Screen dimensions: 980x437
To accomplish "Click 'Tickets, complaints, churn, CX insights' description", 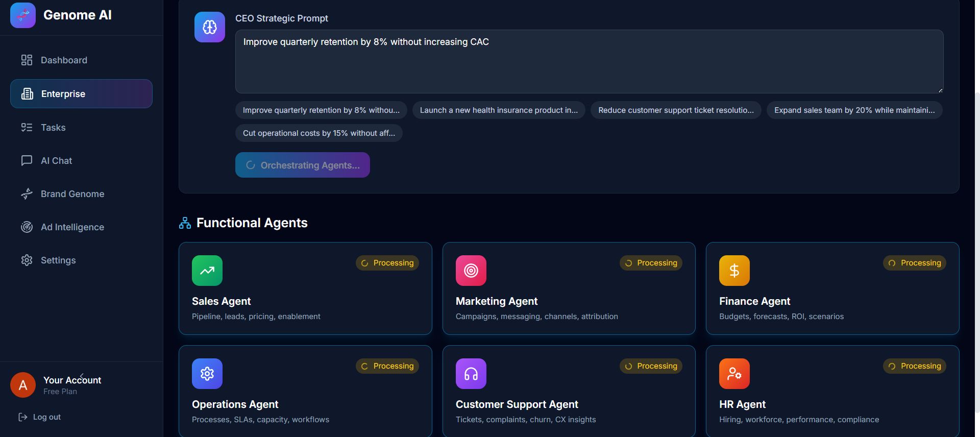I will coord(526,420).
